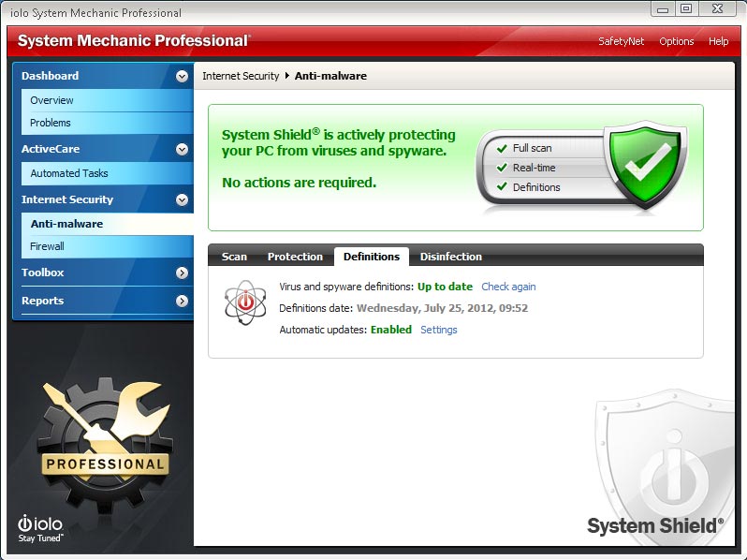This screenshot has width=747, height=560.
Task: Select Anti-malware in the sidebar
Action: pyautogui.click(x=108, y=224)
